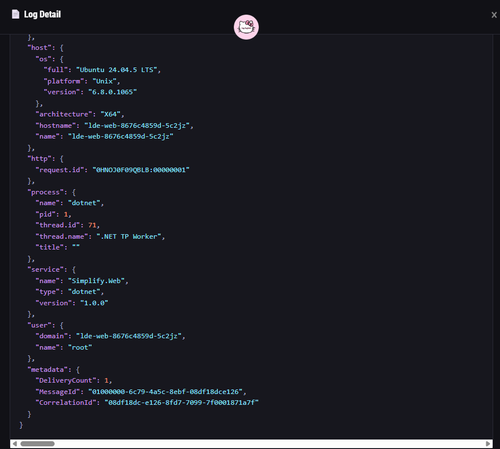Click the hostname value lde-web-8676c4859d-5c2jz

137,125
